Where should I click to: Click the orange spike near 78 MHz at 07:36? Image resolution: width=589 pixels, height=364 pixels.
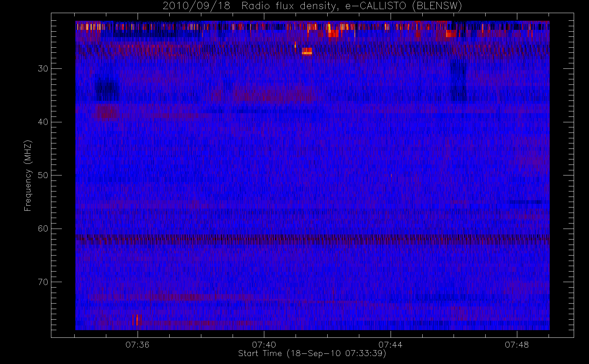coord(137,320)
